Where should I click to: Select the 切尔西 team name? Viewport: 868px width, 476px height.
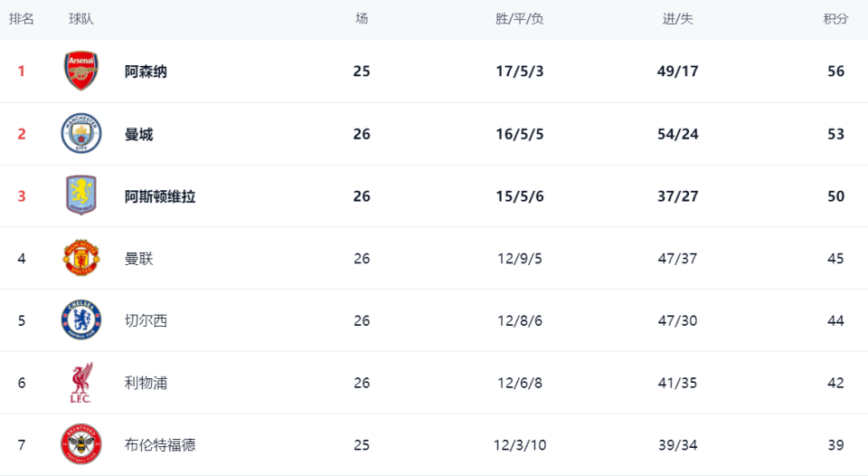pyautogui.click(x=146, y=320)
